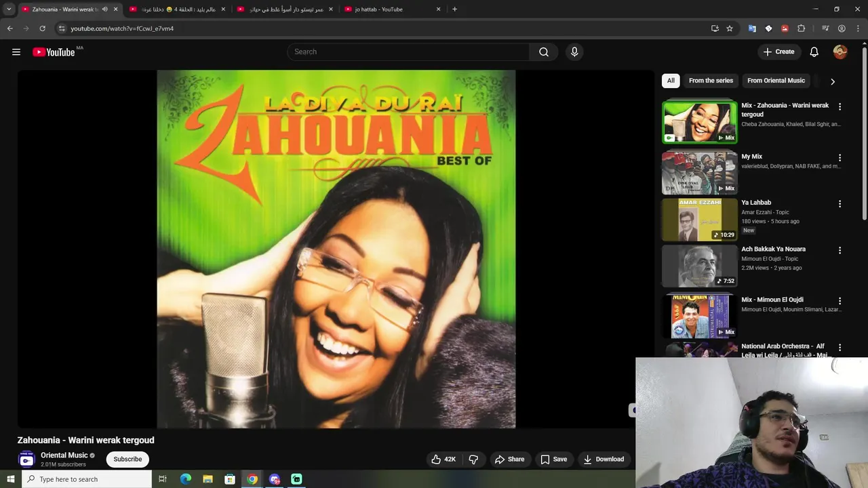Play the Ya Lahbab thumbnail
868x488 pixels.
700,220
